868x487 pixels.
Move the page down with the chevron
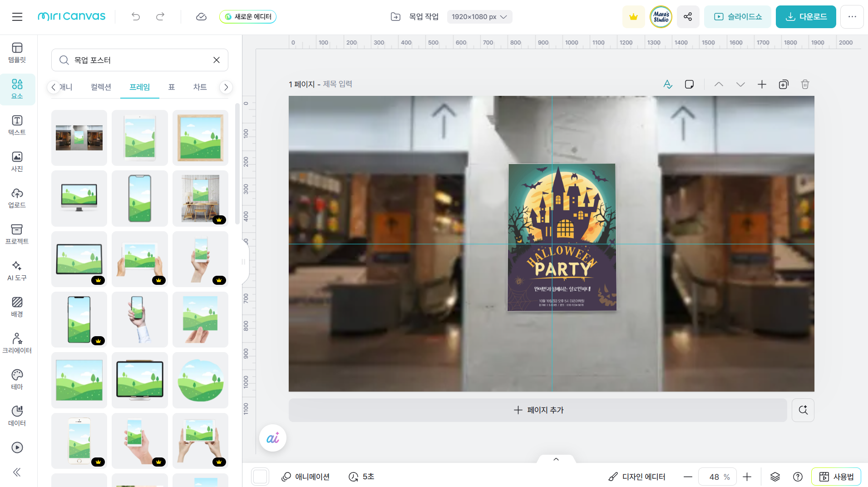point(740,84)
